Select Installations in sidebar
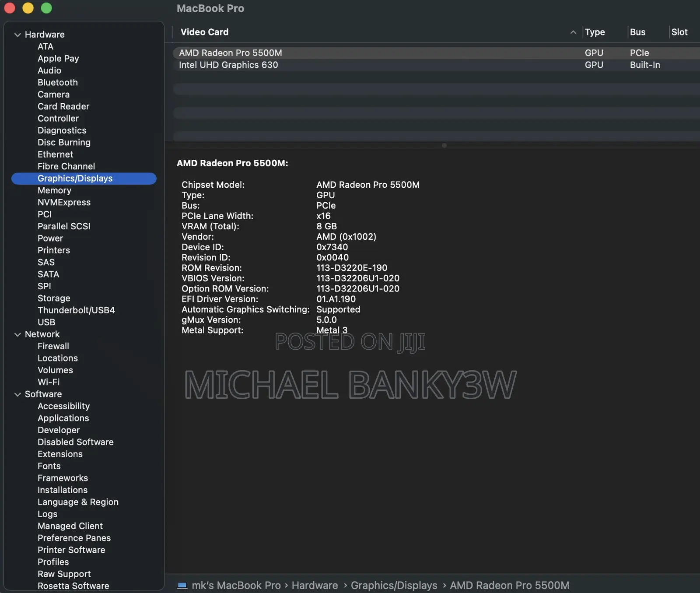The height and width of the screenshot is (593, 700). (x=63, y=490)
